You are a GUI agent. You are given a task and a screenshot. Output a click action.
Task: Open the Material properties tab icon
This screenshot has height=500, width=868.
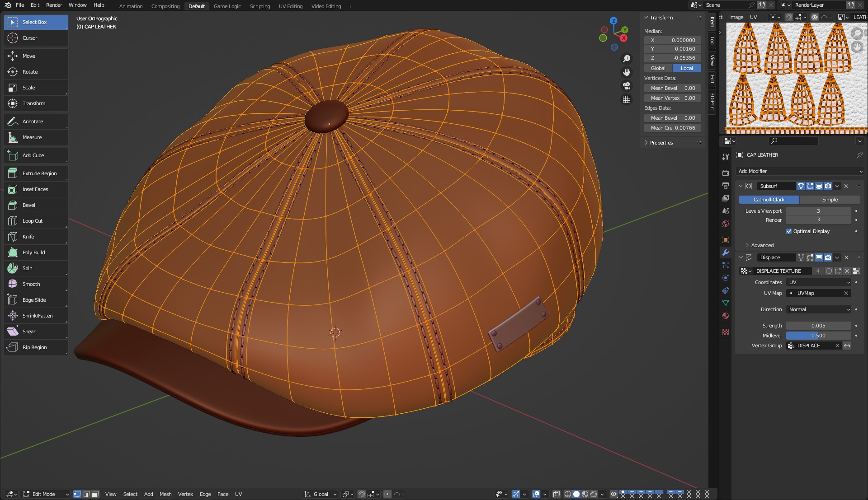726,316
